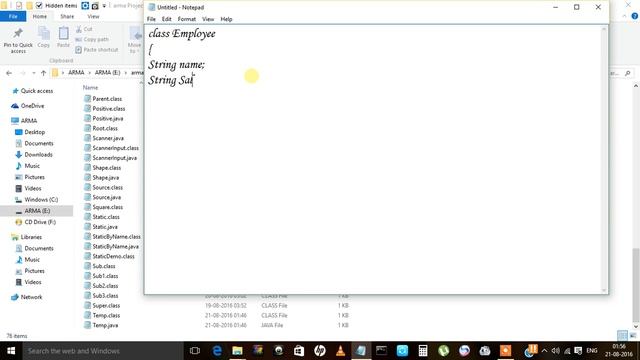Select the StaticDemo.class file
This screenshot has height=360, width=640.
tap(113, 256)
